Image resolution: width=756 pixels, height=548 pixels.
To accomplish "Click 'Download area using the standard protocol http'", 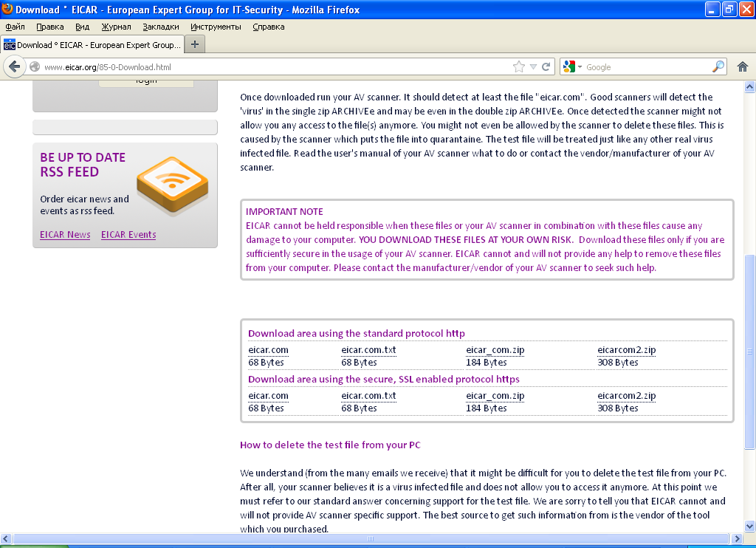I will pyautogui.click(x=357, y=333).
